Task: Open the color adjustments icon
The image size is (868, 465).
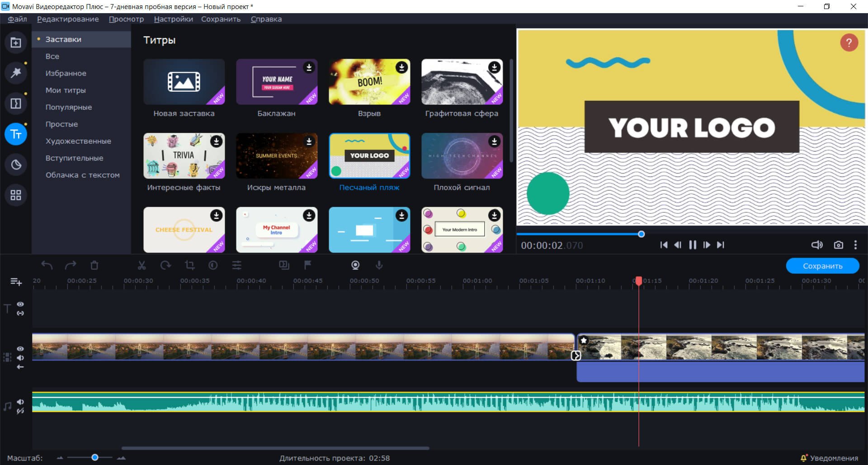Action: tap(213, 265)
